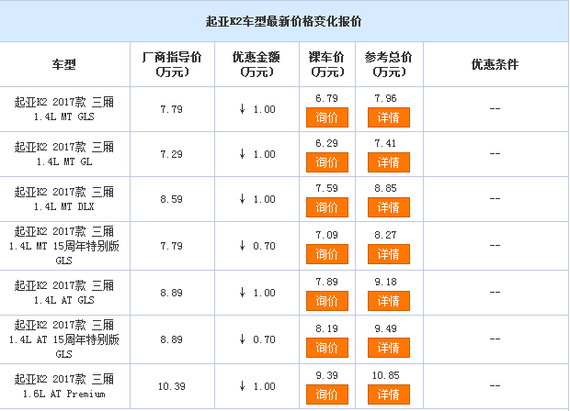Click total price 8.85
The width and height of the screenshot is (570, 411).
386,189
